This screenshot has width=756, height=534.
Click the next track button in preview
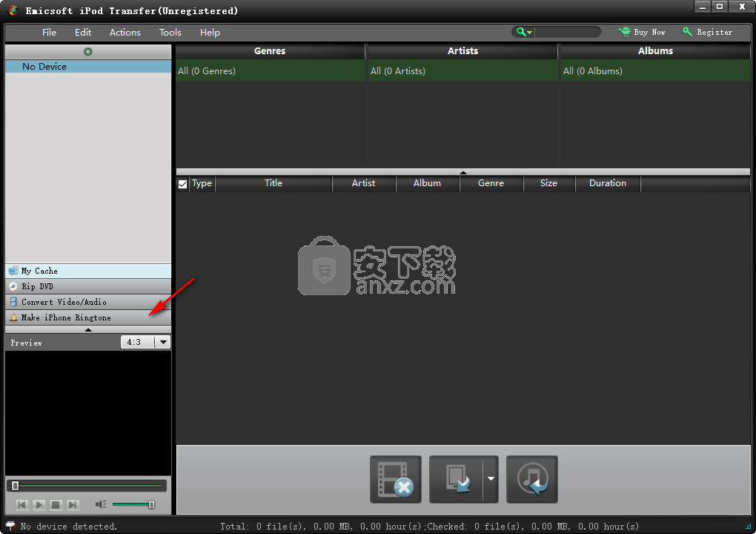coord(73,505)
